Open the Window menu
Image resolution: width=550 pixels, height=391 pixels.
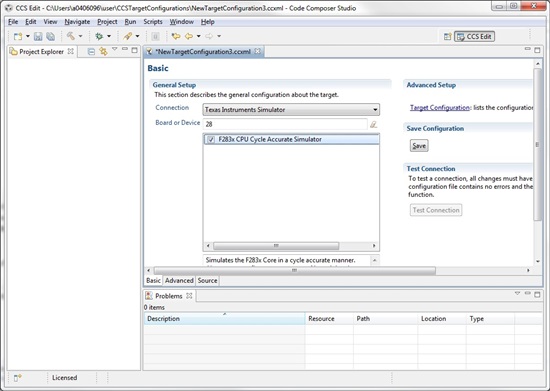click(182, 22)
